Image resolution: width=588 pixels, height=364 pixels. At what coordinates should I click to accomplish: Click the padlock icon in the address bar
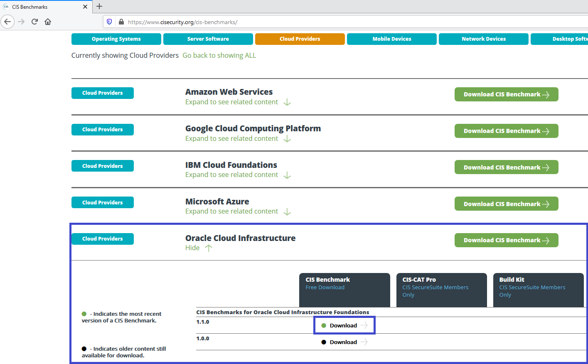121,22
